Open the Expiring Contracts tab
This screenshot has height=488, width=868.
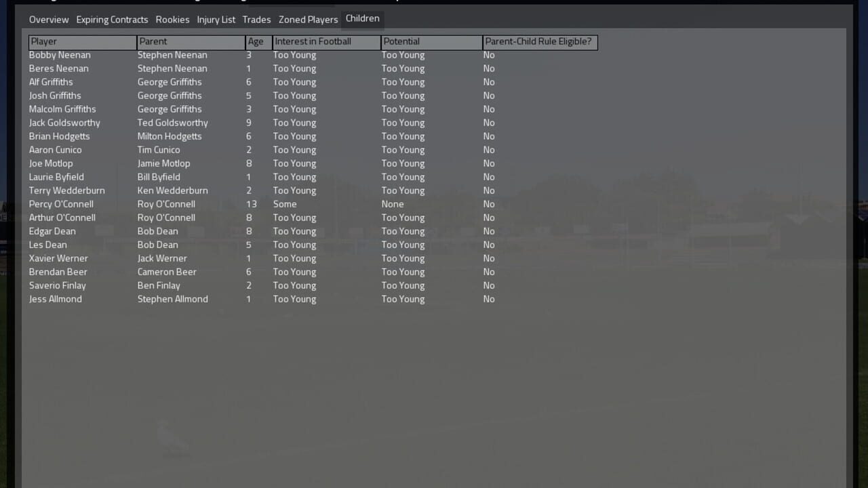(x=112, y=20)
